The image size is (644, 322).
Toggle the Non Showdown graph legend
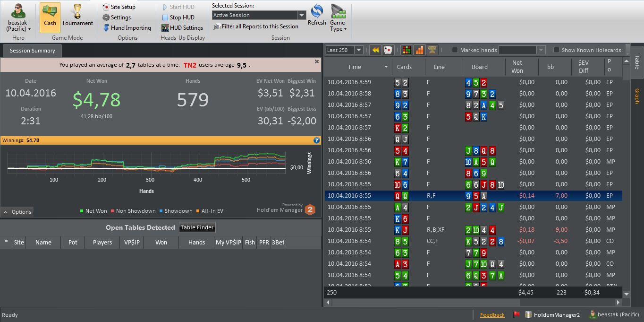(x=133, y=211)
